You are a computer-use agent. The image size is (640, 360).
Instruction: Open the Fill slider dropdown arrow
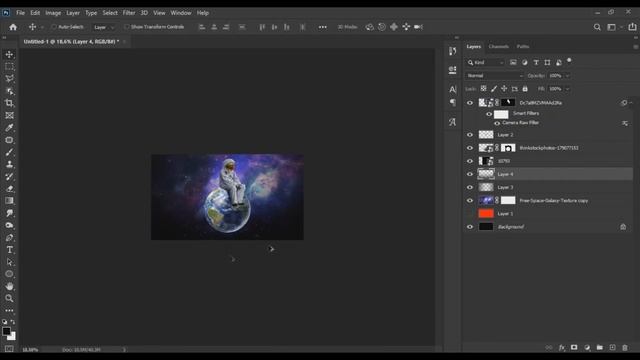coord(567,89)
